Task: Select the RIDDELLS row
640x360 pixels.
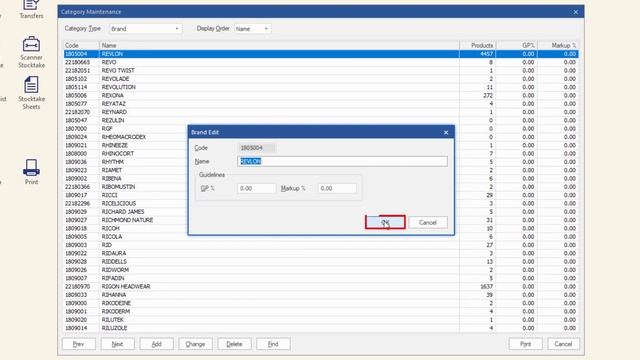Action: (x=321, y=262)
